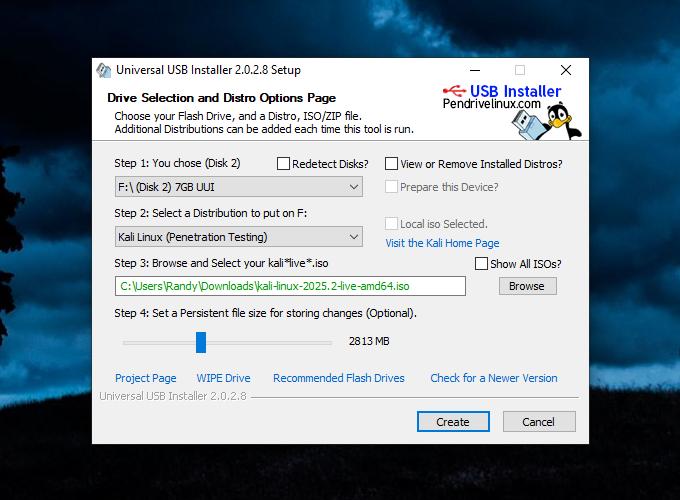Image resolution: width=680 pixels, height=500 pixels.
Task: Click the WIPE Drive link
Action: click(x=223, y=378)
